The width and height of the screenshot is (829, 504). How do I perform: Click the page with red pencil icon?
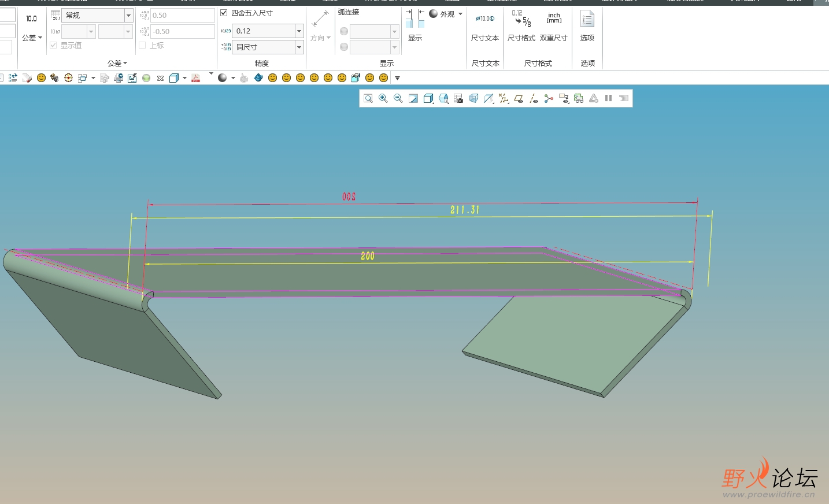tap(27, 78)
